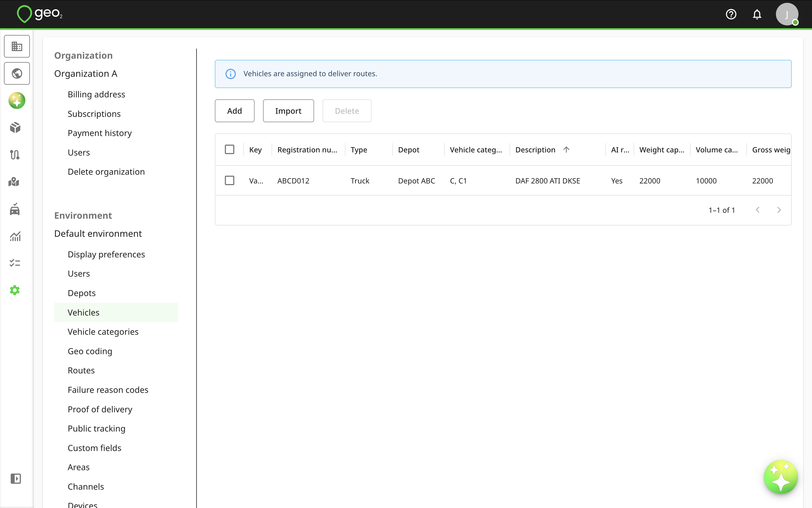
Task: Click the 'ABCD012' registration cell
Action: 293,181
